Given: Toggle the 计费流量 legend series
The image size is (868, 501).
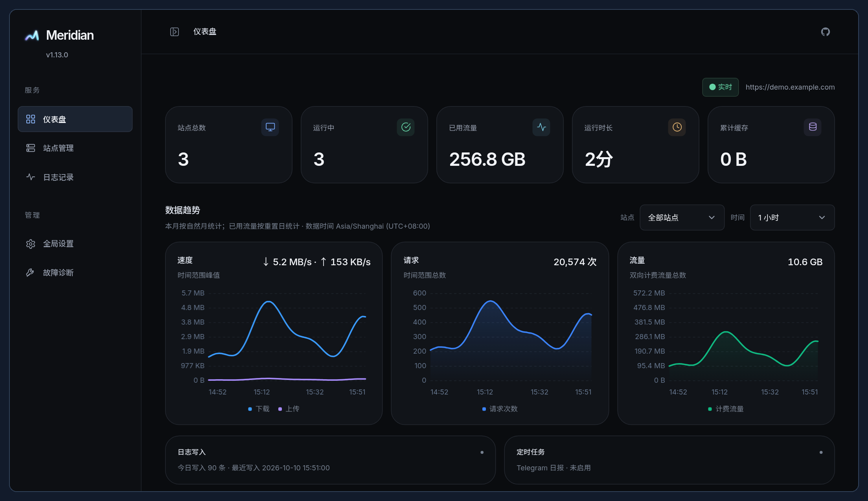Looking at the screenshot, I should (726, 409).
